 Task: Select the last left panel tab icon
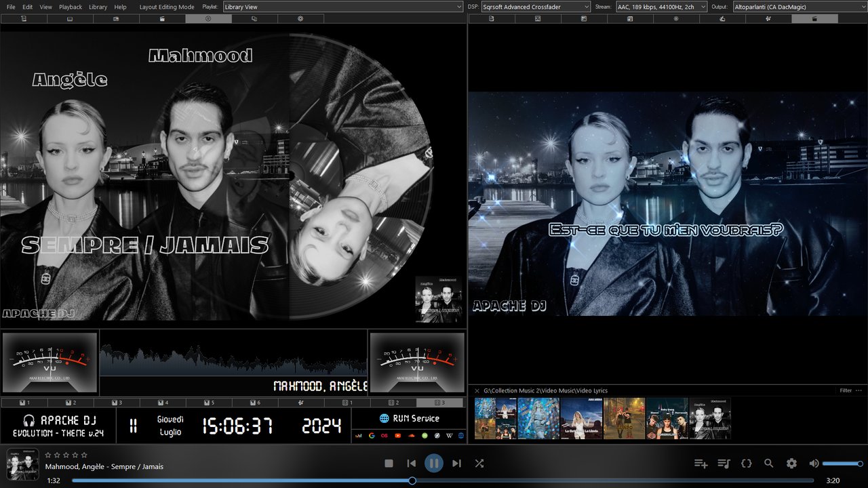300,19
